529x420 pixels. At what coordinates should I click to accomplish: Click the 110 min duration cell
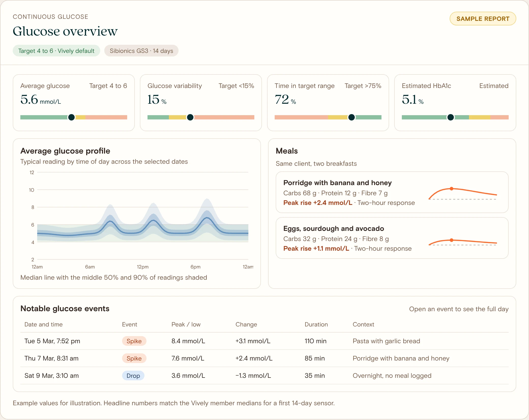point(316,341)
